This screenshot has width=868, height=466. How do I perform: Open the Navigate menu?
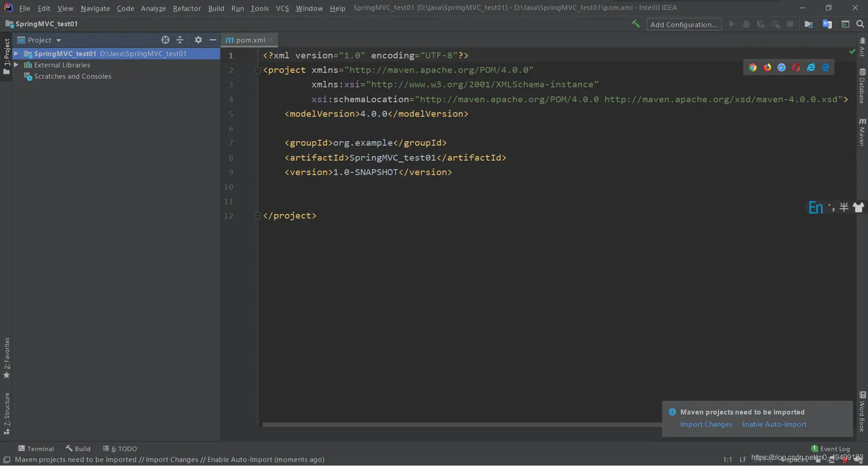coord(95,8)
